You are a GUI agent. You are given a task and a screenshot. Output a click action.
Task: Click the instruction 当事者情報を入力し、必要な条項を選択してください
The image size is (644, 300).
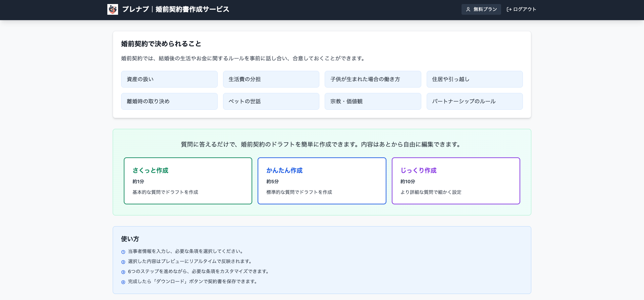(186, 251)
